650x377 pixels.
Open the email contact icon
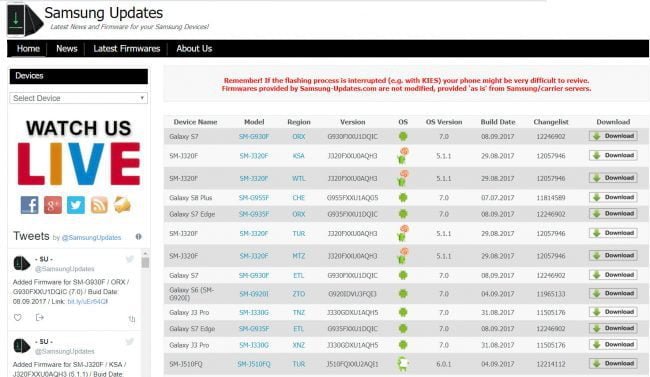[x=122, y=205]
